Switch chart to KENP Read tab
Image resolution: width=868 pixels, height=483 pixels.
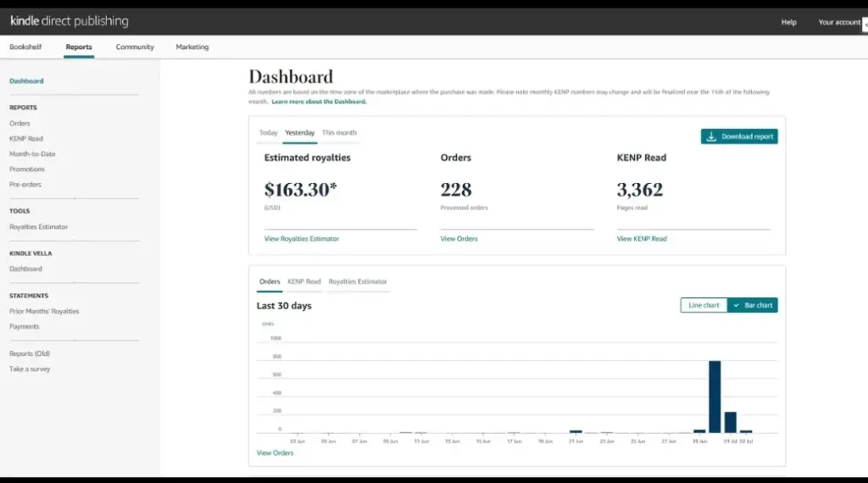304,281
